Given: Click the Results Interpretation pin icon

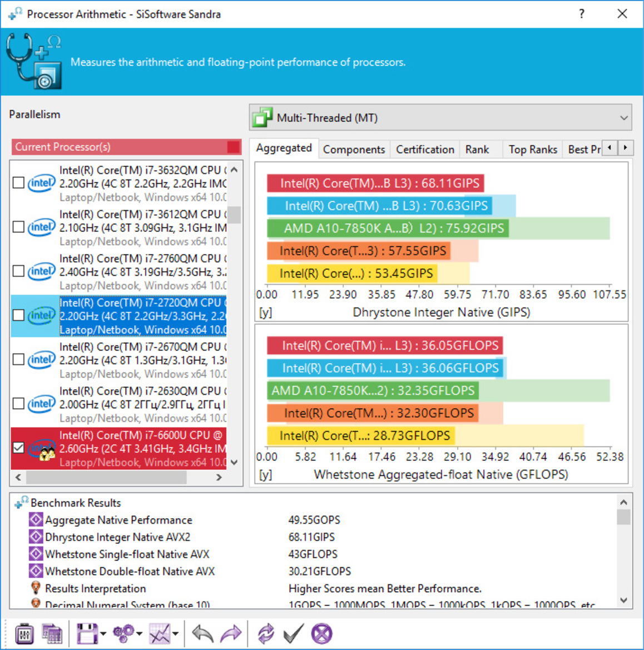Looking at the screenshot, I should coord(36,588).
